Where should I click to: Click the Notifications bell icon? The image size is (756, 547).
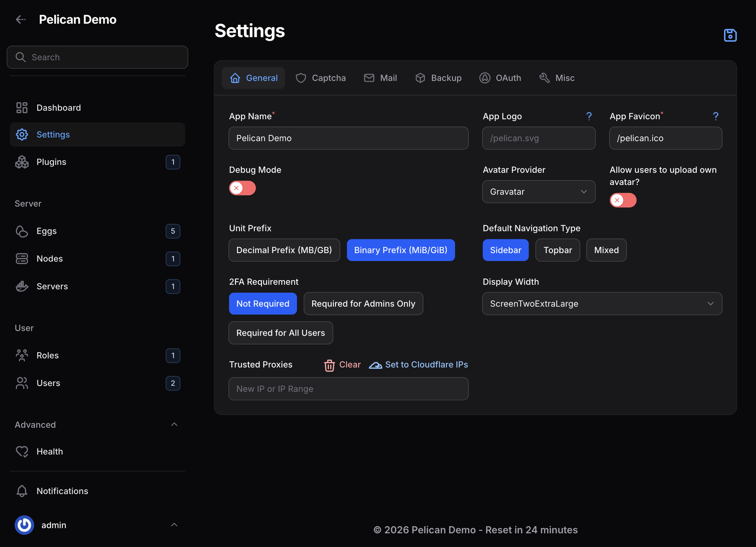(22, 491)
